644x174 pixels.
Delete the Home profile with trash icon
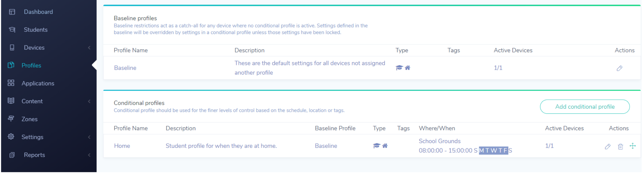pyautogui.click(x=620, y=146)
